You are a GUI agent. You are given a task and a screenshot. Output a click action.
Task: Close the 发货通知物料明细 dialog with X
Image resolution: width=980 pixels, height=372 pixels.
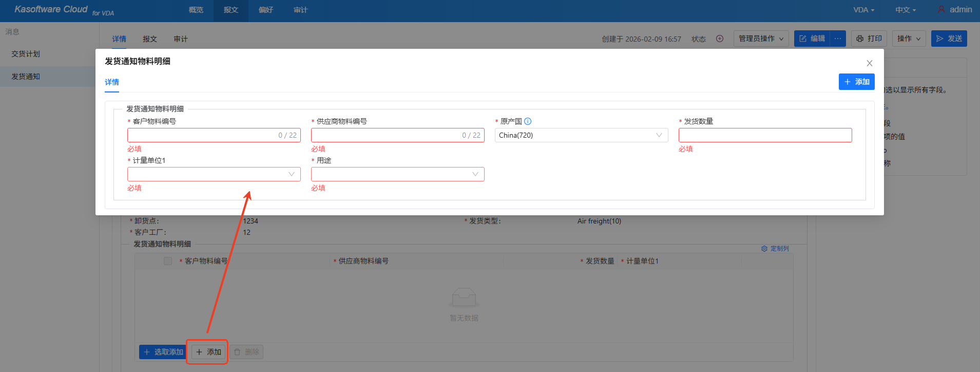click(869, 63)
